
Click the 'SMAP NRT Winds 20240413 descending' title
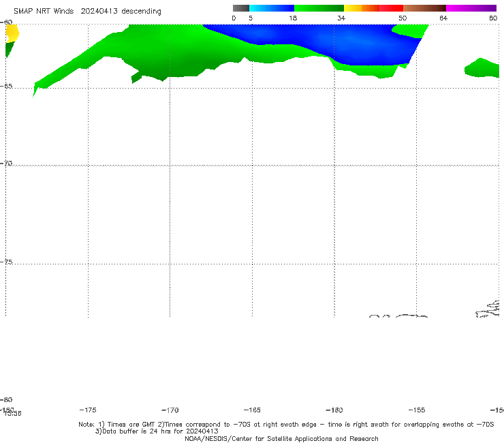click(87, 11)
